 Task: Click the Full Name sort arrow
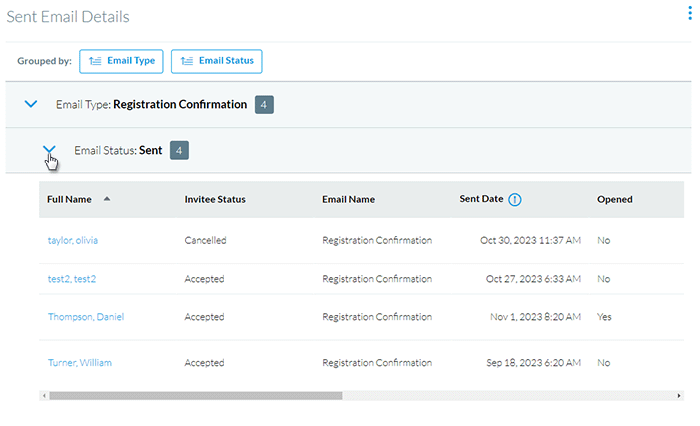pyautogui.click(x=107, y=199)
